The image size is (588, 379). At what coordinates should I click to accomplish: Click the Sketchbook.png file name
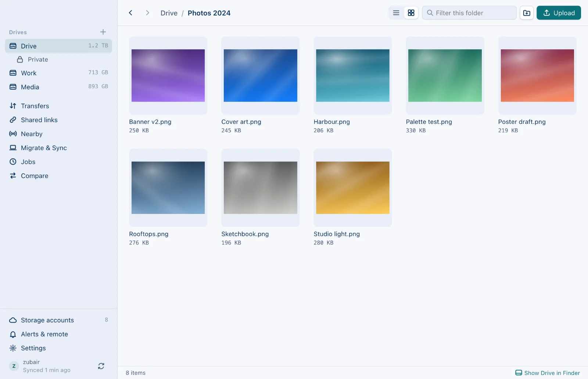[x=245, y=234]
